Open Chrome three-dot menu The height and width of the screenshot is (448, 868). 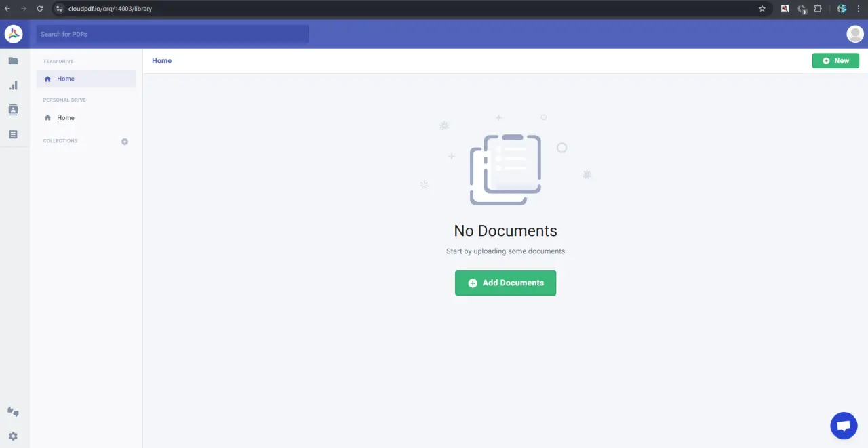click(859, 9)
